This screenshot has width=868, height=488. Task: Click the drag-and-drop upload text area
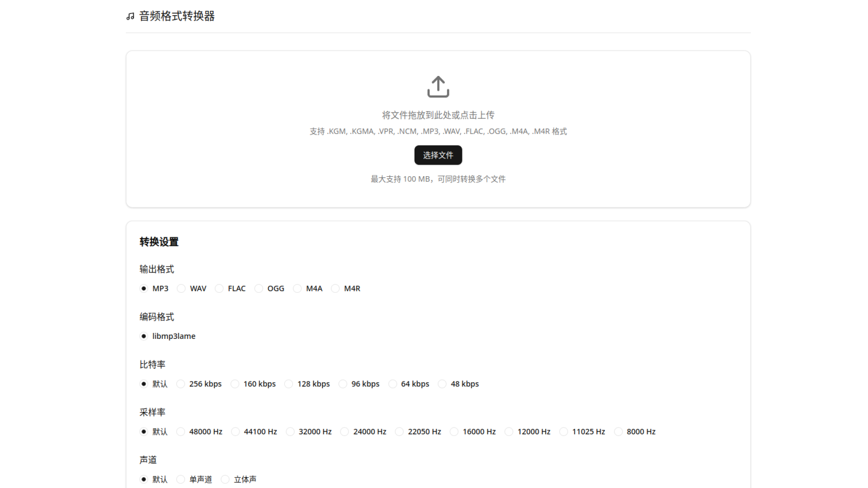438,115
